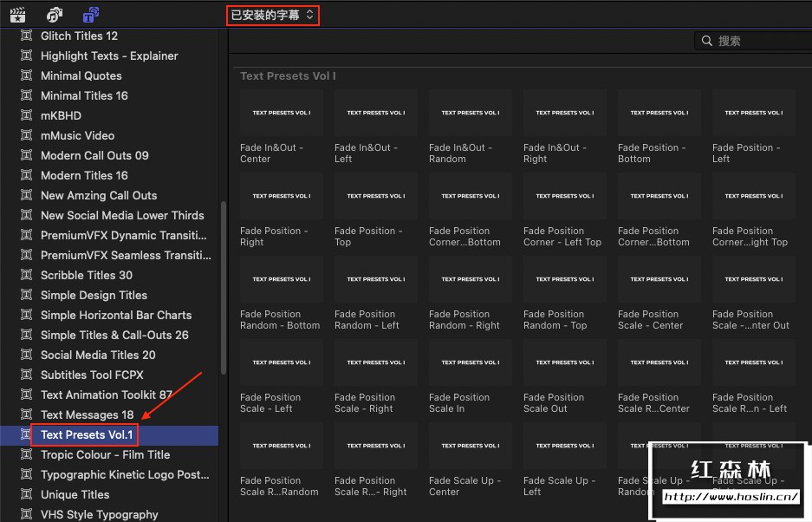This screenshot has height=522, width=812.
Task: Select Fade In&Out - Left preset thumbnail
Action: [x=376, y=113]
